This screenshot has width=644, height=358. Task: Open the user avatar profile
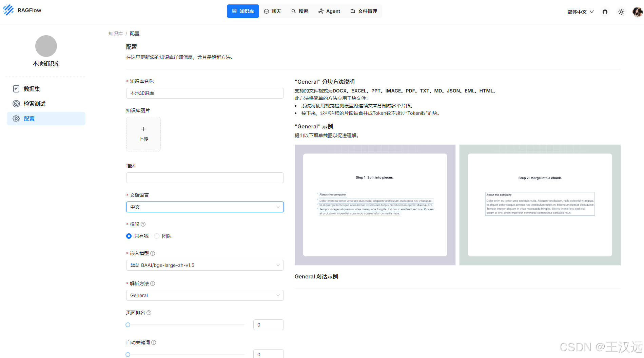point(637,12)
